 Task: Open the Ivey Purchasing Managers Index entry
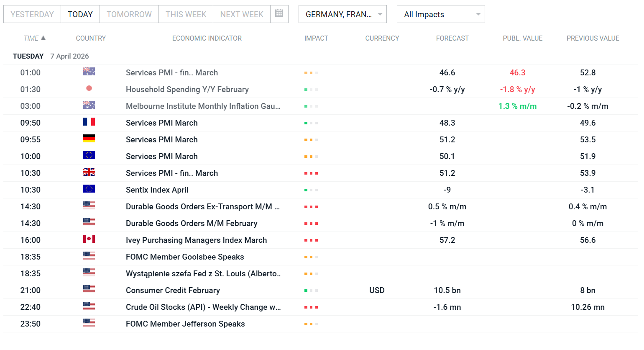[x=196, y=240]
